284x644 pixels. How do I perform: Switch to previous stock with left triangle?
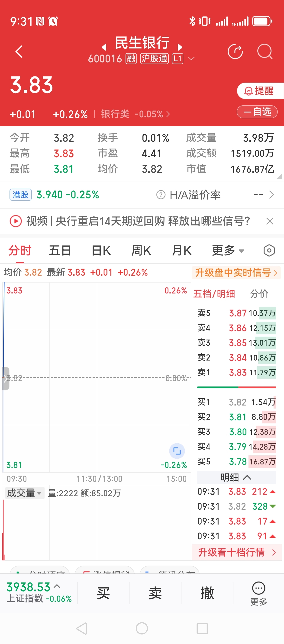coord(104,47)
